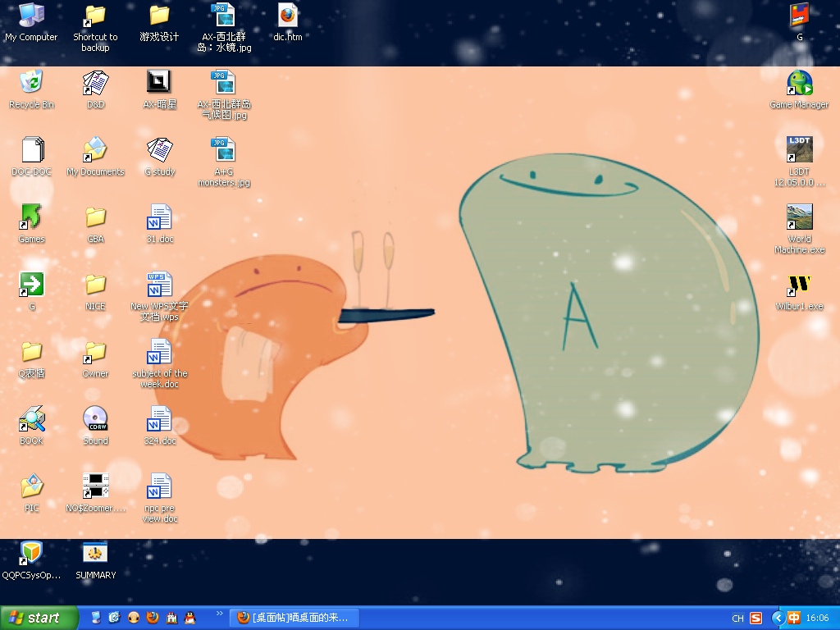Select the Owner folder shortcut
Image resolution: width=840 pixels, height=630 pixels.
point(95,359)
